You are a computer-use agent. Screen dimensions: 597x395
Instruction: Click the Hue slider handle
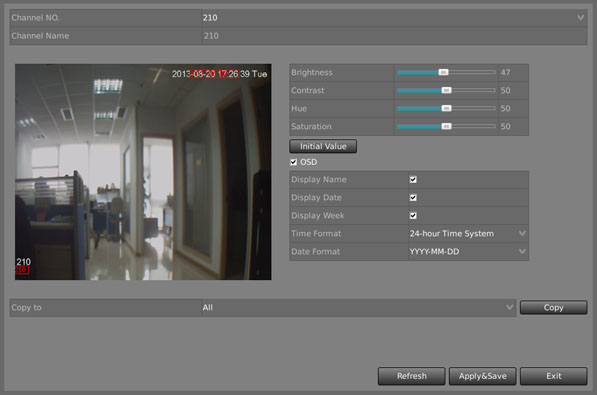tap(446, 108)
